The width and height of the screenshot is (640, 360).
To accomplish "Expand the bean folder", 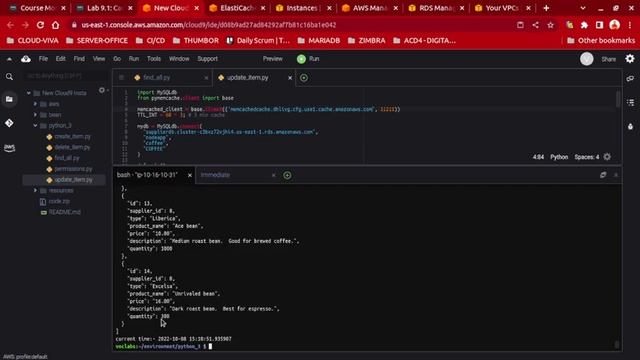I will (x=36, y=115).
